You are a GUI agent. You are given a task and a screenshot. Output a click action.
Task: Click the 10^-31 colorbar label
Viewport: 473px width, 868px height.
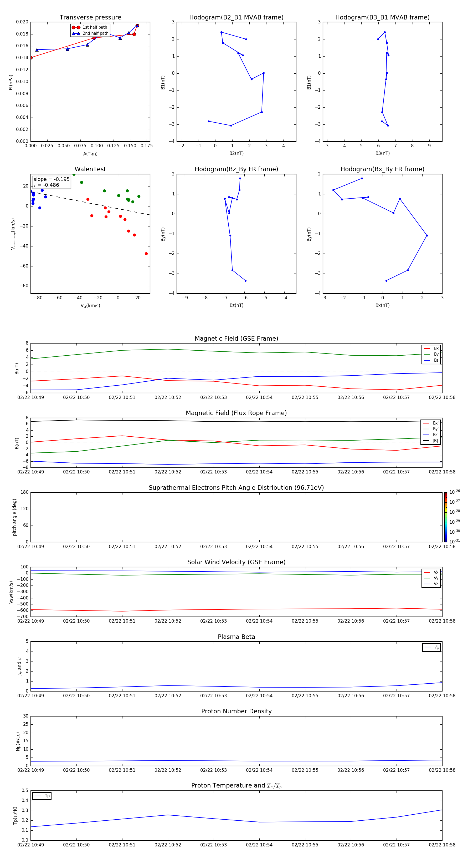(x=454, y=542)
